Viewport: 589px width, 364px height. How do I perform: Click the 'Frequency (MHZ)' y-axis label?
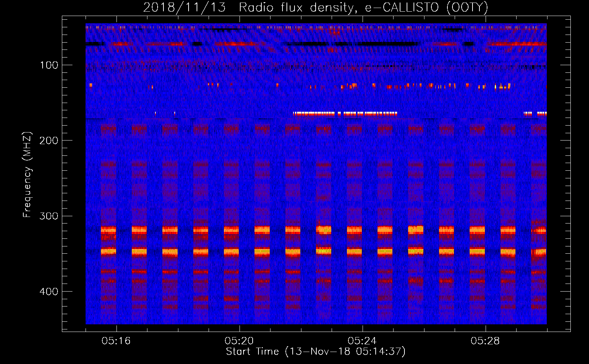pyautogui.click(x=27, y=175)
